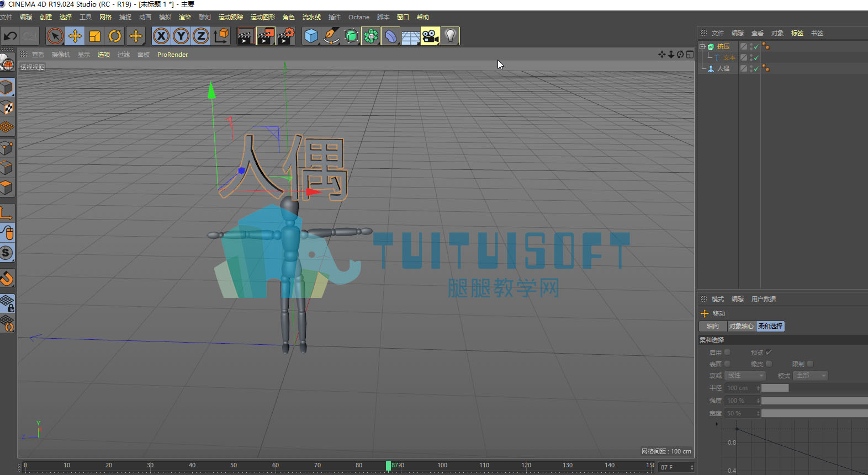868x475 pixels.
Task: Collapse the 挤压 object tree node
Action: click(702, 46)
